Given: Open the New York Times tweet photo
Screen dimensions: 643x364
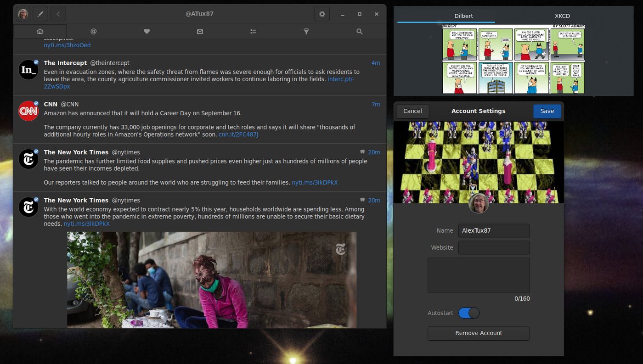Looking at the screenshot, I should point(212,280).
